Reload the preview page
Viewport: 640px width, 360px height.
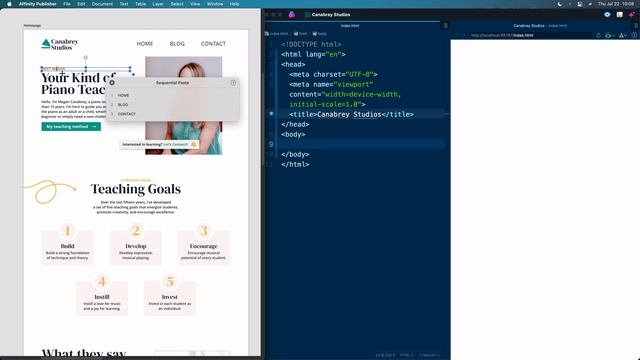click(x=598, y=36)
